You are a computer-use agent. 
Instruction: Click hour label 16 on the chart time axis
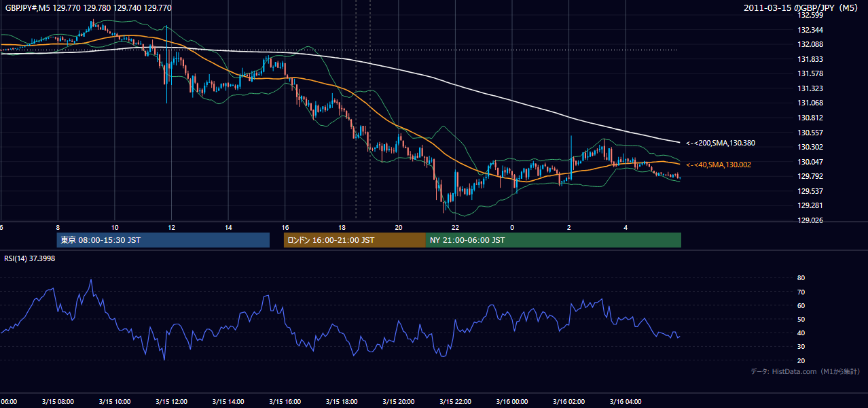285,228
